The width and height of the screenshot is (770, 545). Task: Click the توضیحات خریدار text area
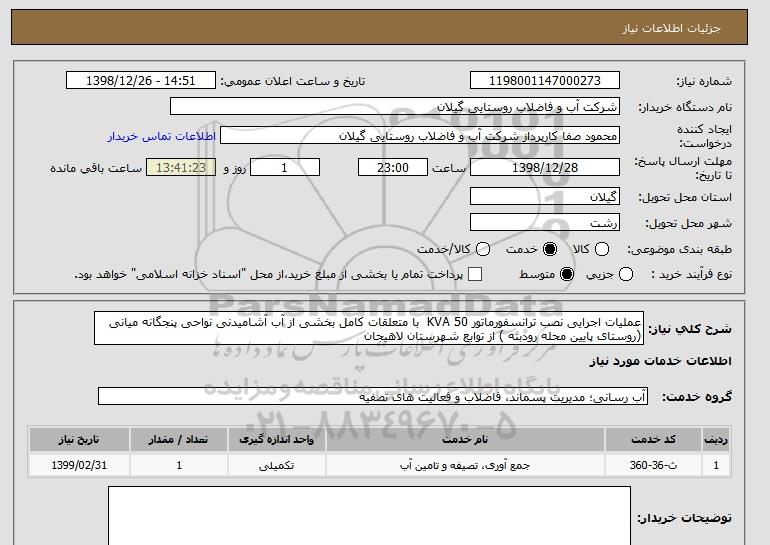369,516
